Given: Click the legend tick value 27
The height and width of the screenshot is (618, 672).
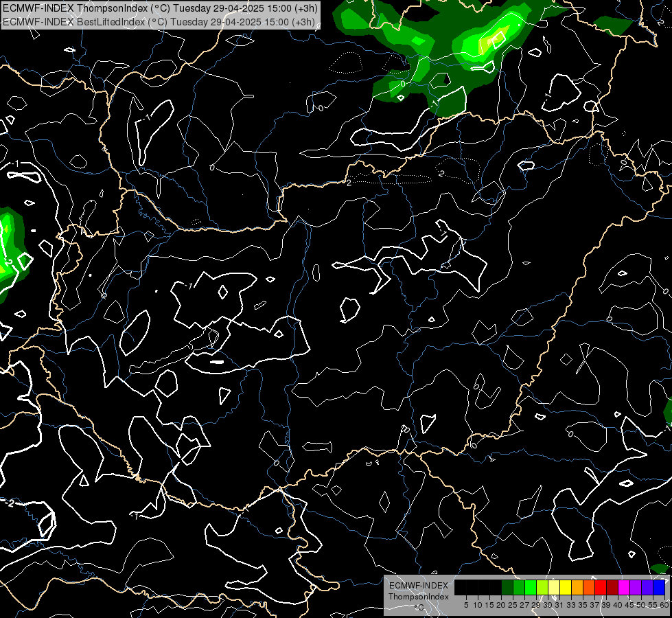Looking at the screenshot, I should tap(524, 605).
